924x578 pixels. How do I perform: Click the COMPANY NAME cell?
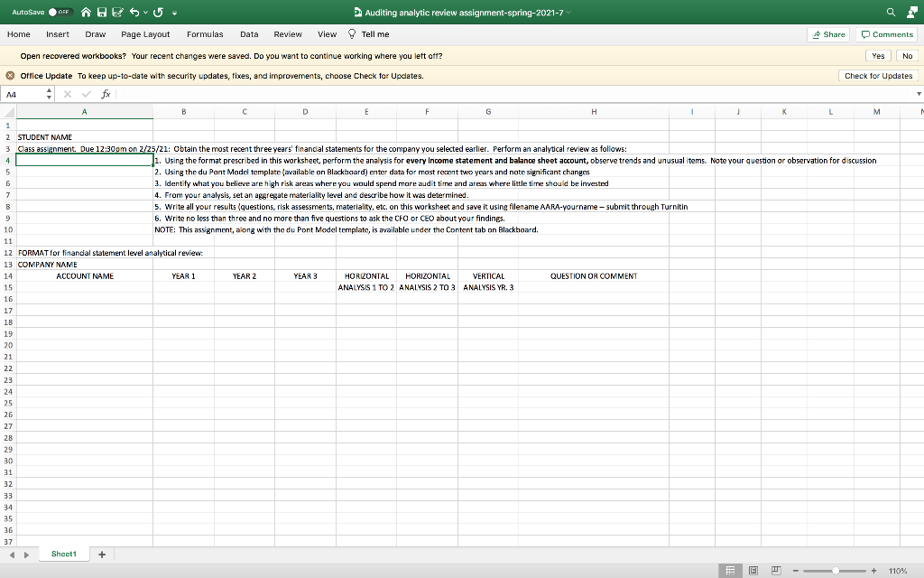(x=84, y=265)
